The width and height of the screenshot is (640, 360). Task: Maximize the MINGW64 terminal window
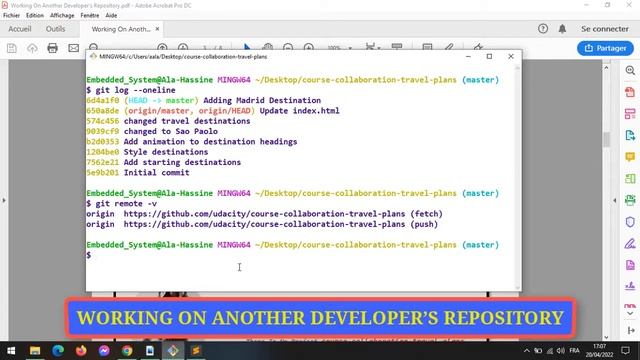(x=489, y=56)
